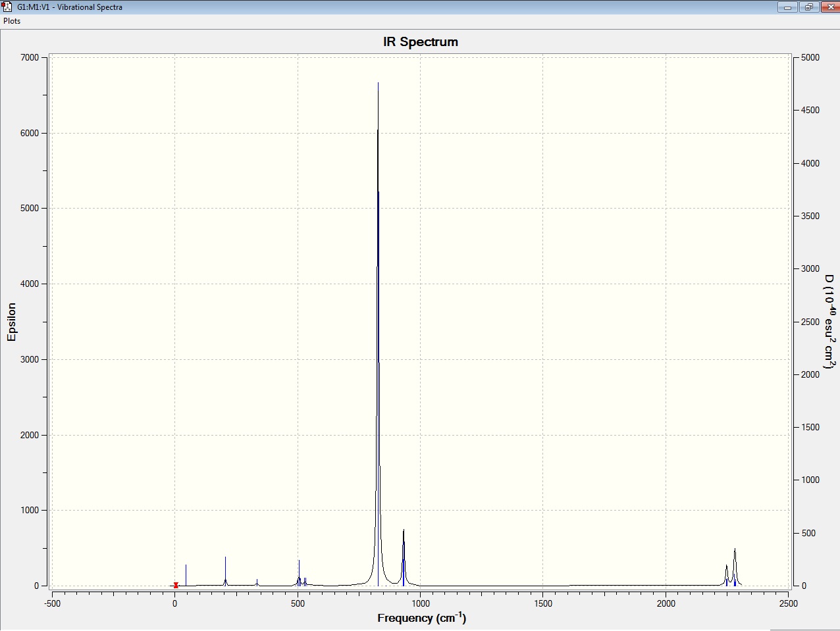This screenshot has height=631, width=840.
Task: Click the -500 tick on Frequency axis
Action: [52, 603]
